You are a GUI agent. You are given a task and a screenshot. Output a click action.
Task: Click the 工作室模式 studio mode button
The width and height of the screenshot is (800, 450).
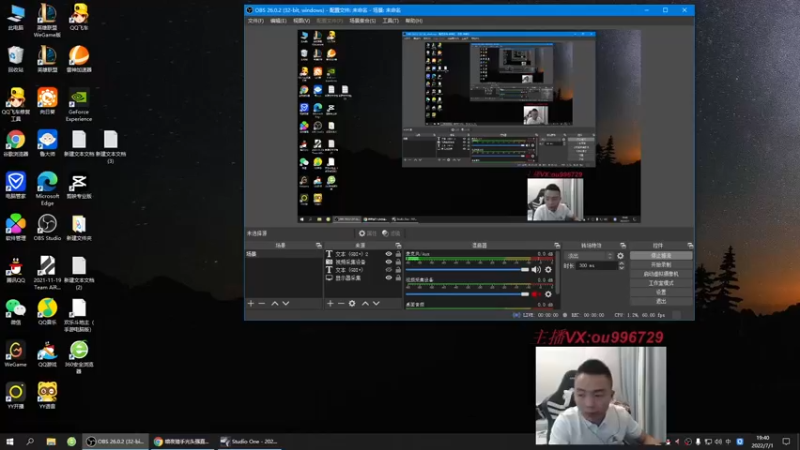(661, 283)
